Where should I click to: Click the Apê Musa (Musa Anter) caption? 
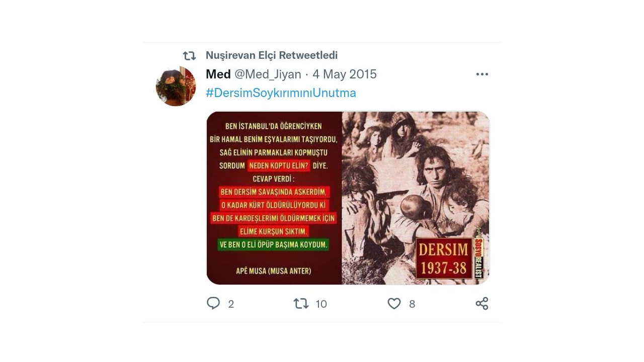[x=274, y=271]
